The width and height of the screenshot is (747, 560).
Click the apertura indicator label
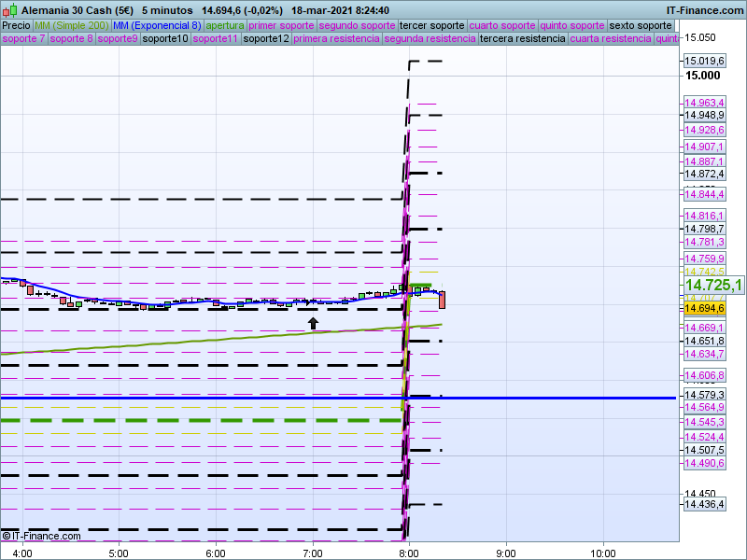pos(225,25)
